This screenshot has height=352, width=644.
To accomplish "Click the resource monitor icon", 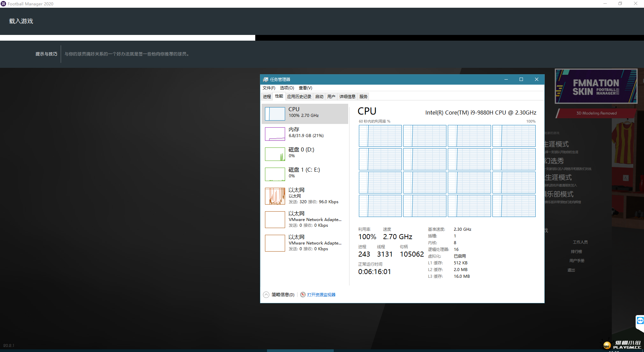I will [x=303, y=295].
